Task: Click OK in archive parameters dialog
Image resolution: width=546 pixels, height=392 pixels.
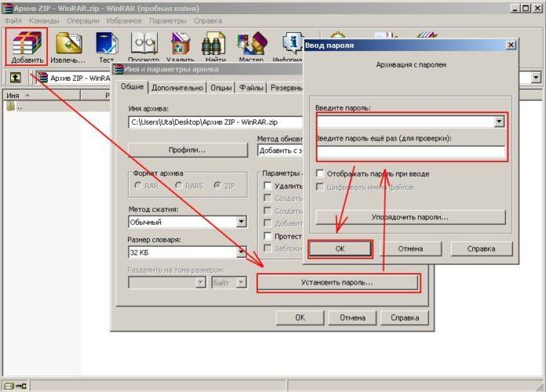Action: point(300,318)
